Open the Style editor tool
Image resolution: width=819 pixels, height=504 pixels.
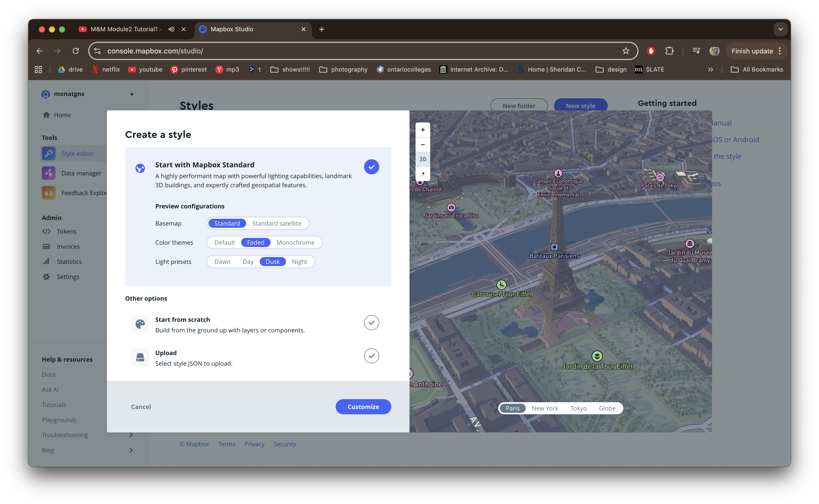(77, 153)
